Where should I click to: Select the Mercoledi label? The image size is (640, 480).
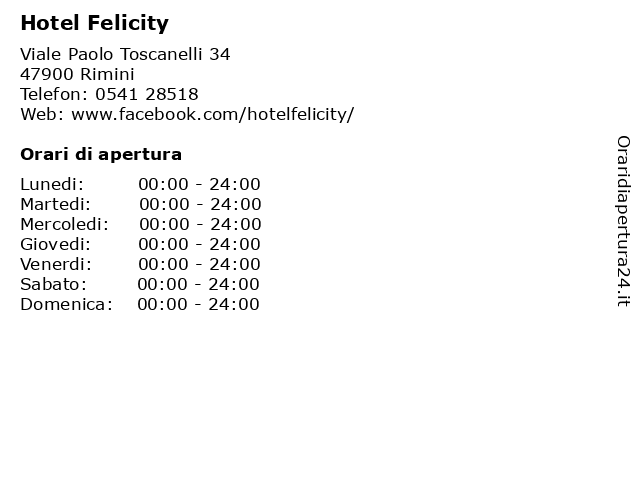[64, 224]
